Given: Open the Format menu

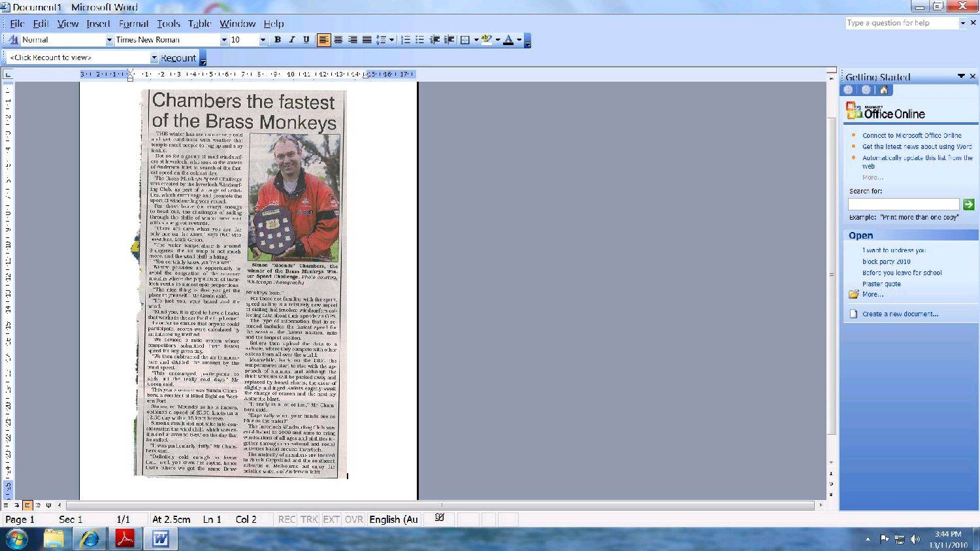Looking at the screenshot, I should 133,24.
